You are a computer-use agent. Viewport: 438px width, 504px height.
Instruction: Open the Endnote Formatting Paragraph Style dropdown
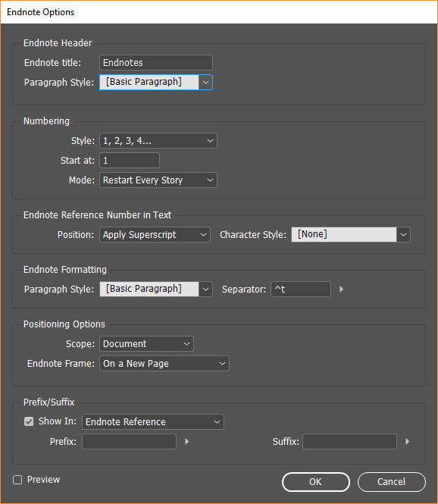coord(156,290)
